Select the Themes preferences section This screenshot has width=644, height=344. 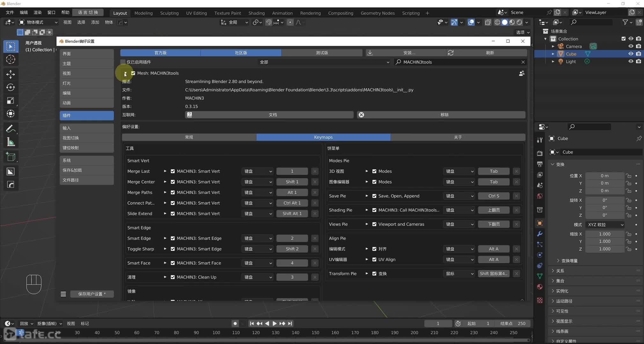tap(86, 64)
